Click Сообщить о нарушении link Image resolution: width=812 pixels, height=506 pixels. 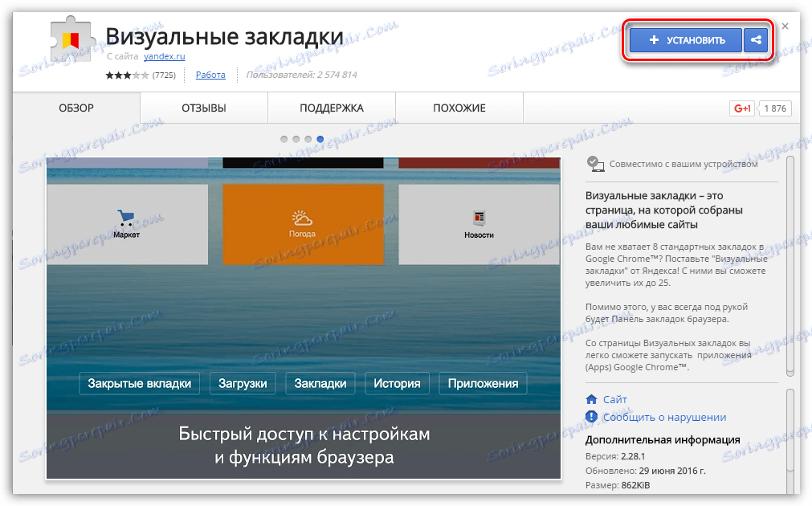click(664, 417)
